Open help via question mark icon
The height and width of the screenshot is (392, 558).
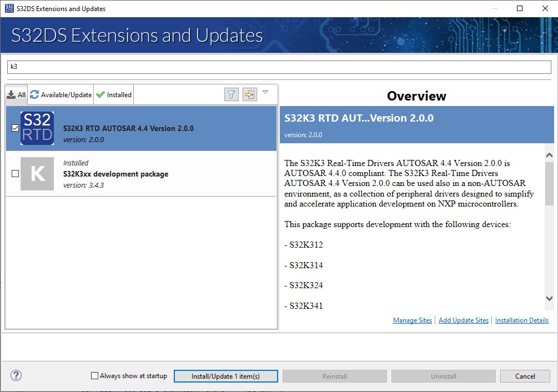[x=16, y=376]
